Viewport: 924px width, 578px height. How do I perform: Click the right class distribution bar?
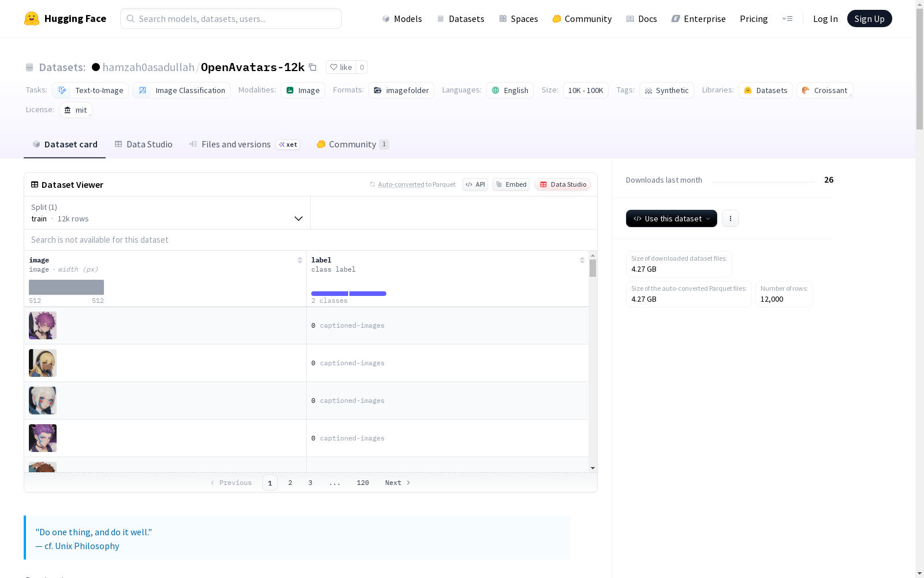tap(368, 294)
